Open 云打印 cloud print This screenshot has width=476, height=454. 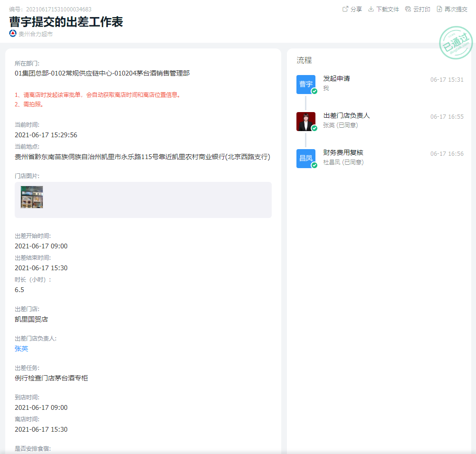pos(408,9)
